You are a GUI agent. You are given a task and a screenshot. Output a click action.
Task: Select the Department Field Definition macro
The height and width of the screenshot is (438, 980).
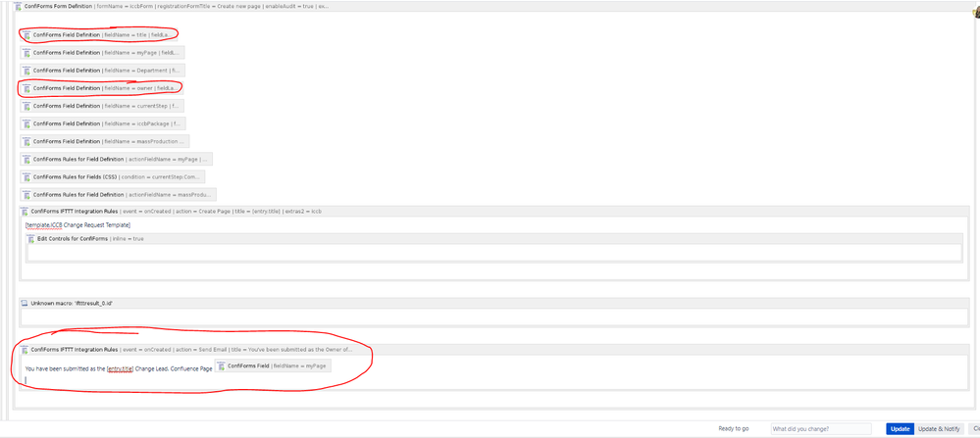(x=102, y=71)
